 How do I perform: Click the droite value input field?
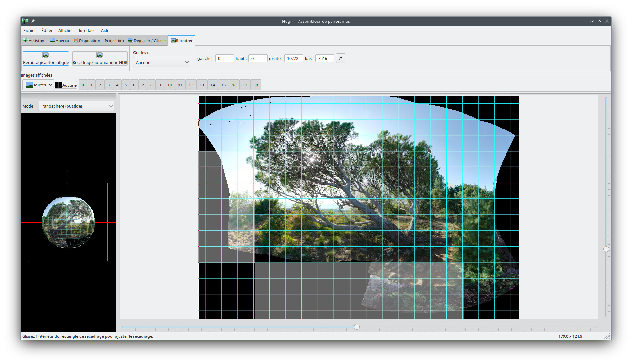coord(293,58)
